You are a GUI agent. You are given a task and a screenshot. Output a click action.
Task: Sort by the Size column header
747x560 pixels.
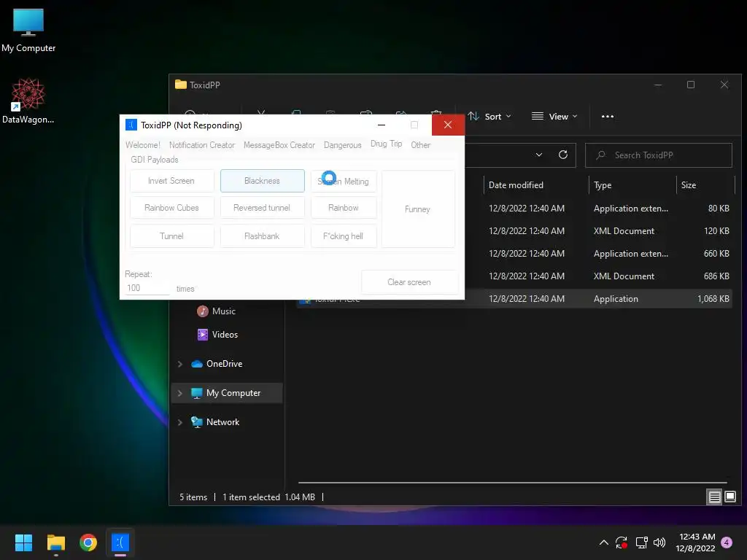coord(705,185)
